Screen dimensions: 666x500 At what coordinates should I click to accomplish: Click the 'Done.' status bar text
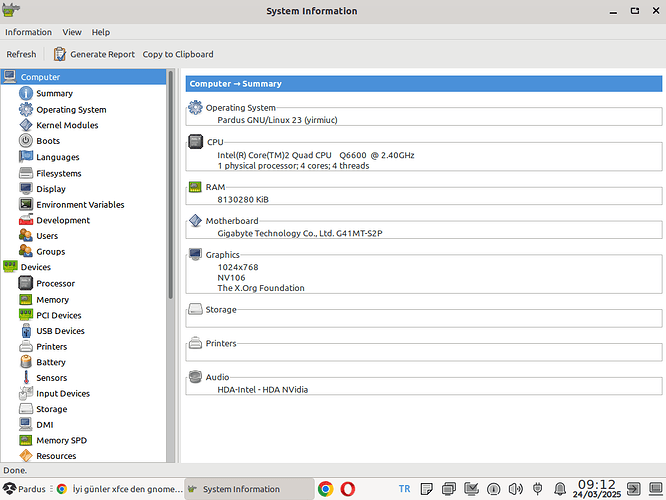(15, 470)
